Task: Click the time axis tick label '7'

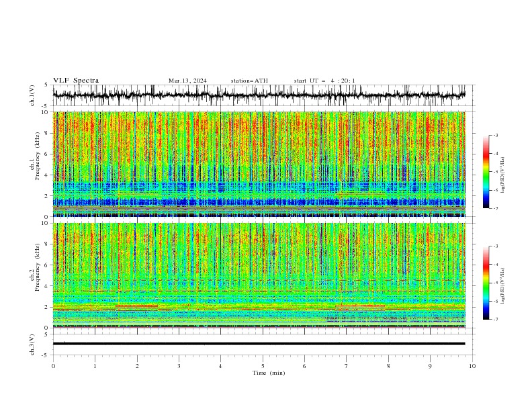Action: coord(347,366)
